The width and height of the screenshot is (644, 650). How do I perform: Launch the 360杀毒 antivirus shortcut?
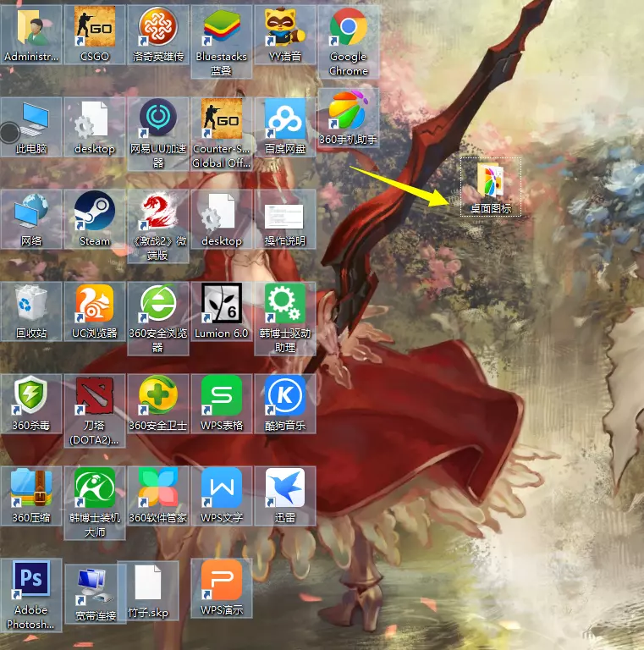pyautogui.click(x=31, y=404)
